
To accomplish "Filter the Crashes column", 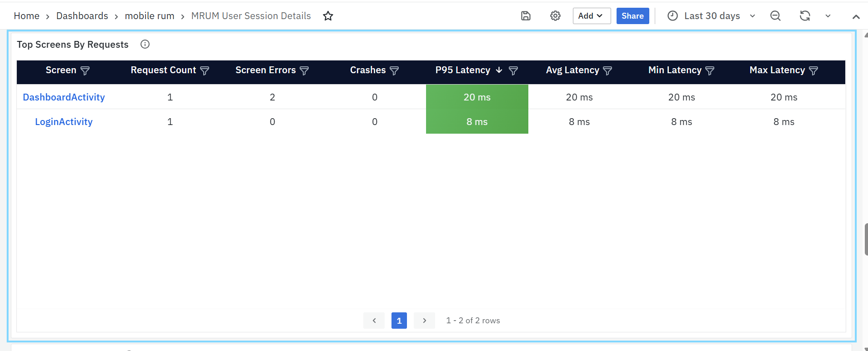I will pos(394,70).
